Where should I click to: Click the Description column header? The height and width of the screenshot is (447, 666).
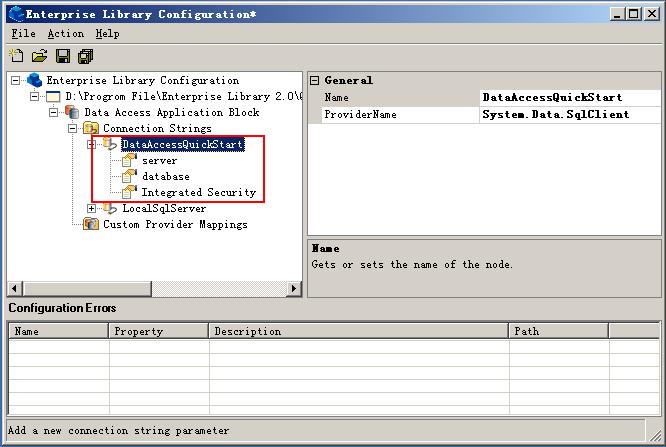click(358, 331)
